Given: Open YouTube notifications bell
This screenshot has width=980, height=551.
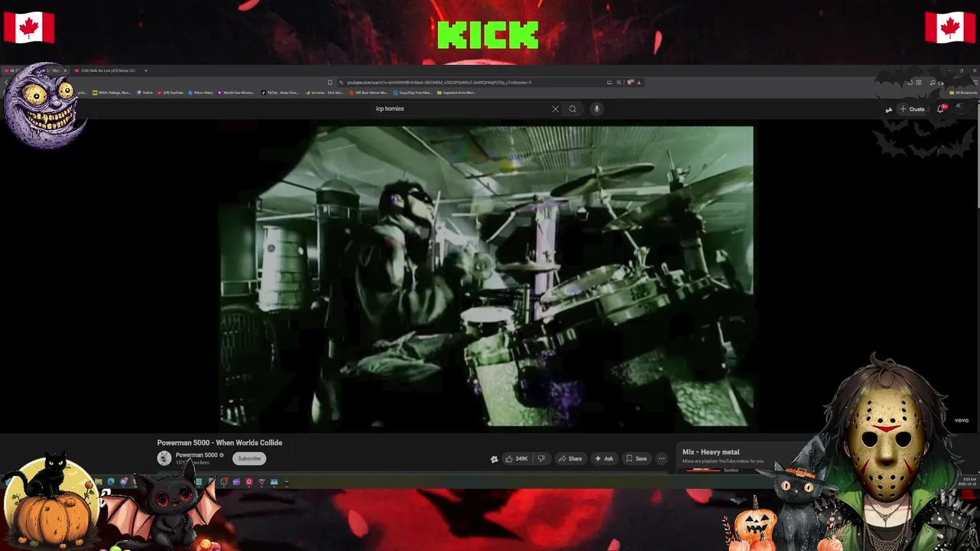Looking at the screenshot, I should pyautogui.click(x=941, y=109).
